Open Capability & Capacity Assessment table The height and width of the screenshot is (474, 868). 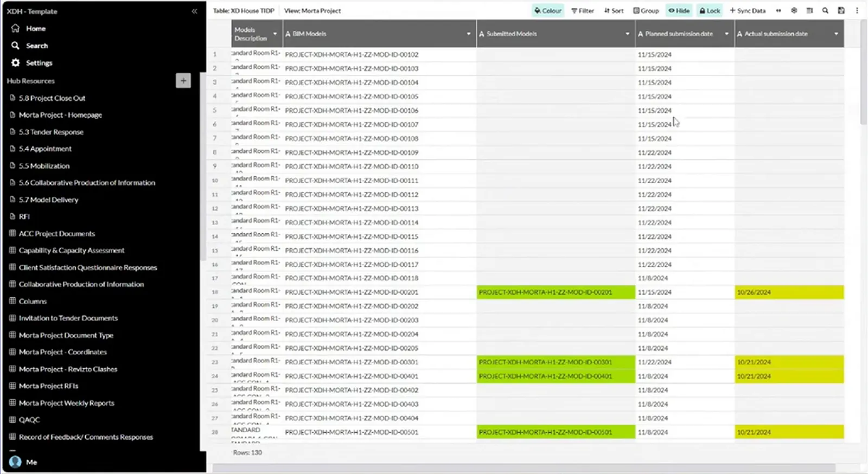72,251
